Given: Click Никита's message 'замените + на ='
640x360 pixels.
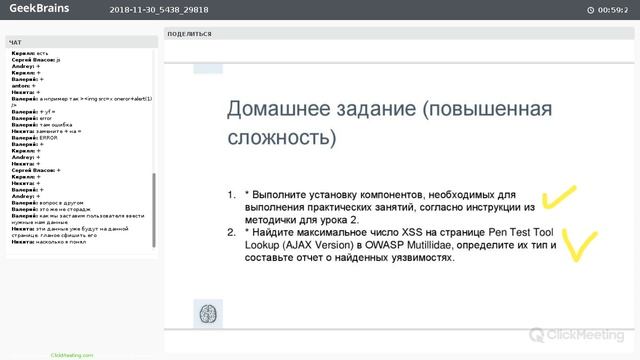Looking at the screenshot, I should click(x=46, y=131).
